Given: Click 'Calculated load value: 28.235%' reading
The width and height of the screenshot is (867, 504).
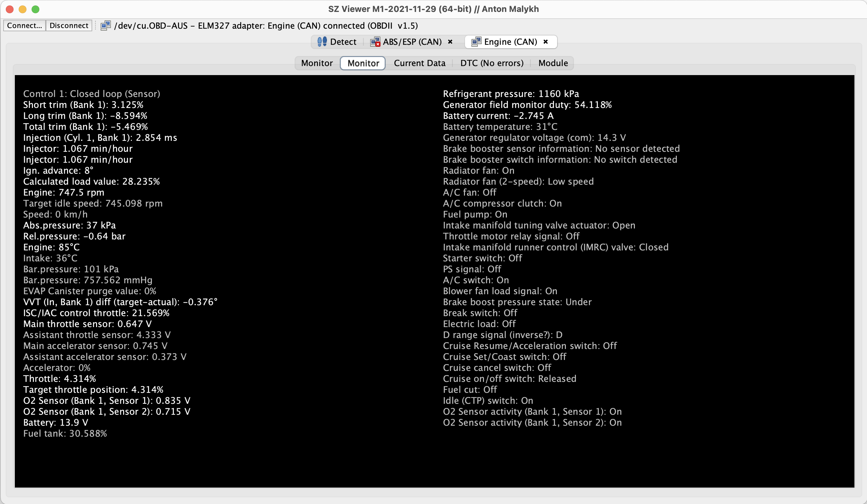Looking at the screenshot, I should click(x=92, y=181).
